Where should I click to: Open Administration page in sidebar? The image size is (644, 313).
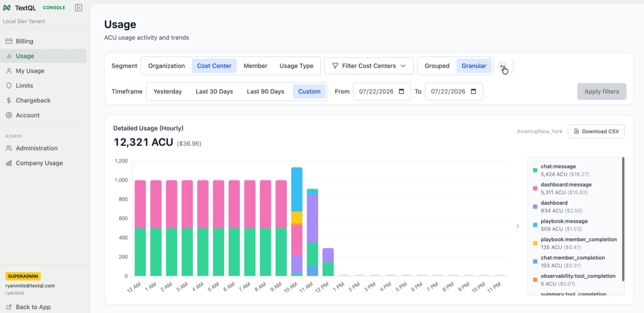[43, 148]
